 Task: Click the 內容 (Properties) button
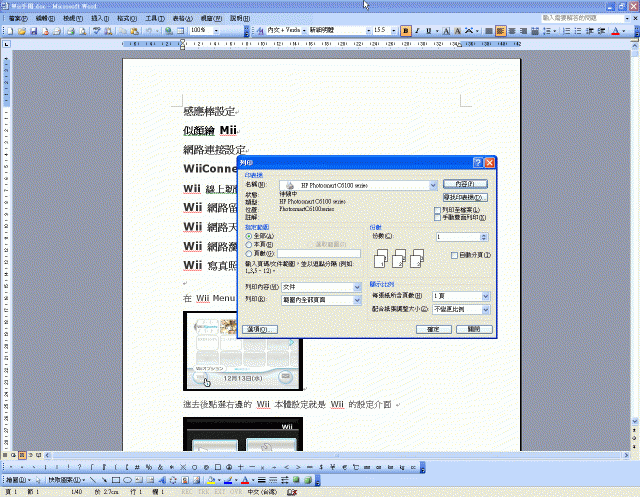[465, 184]
